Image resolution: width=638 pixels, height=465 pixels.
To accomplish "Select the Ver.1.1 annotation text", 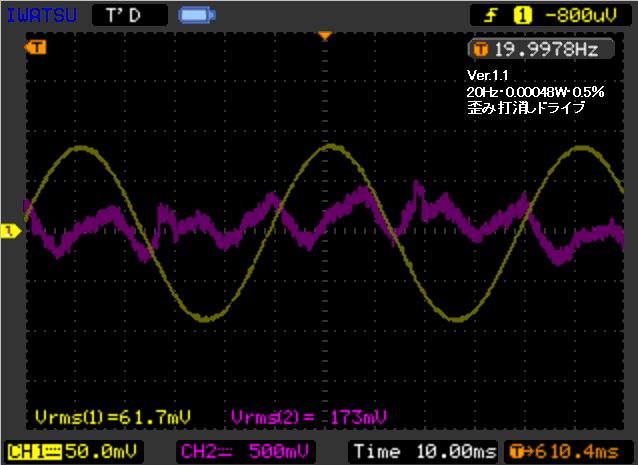I will tap(487, 75).
